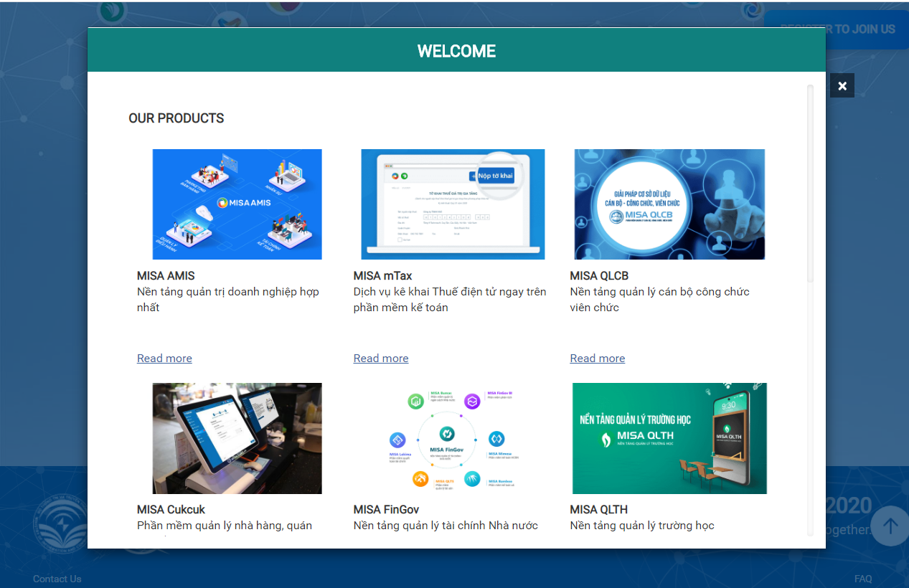
Task: Open the MISA FinGov product image
Action: pyautogui.click(x=453, y=438)
